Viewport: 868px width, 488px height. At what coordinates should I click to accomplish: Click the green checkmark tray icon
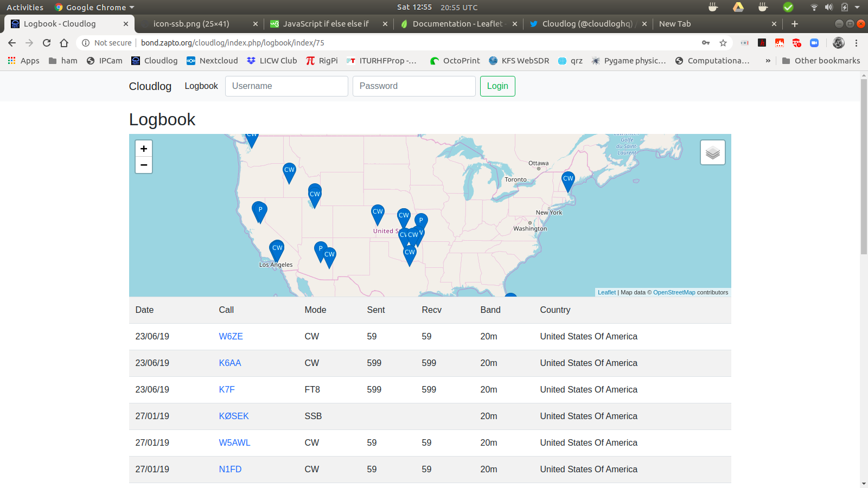(788, 7)
